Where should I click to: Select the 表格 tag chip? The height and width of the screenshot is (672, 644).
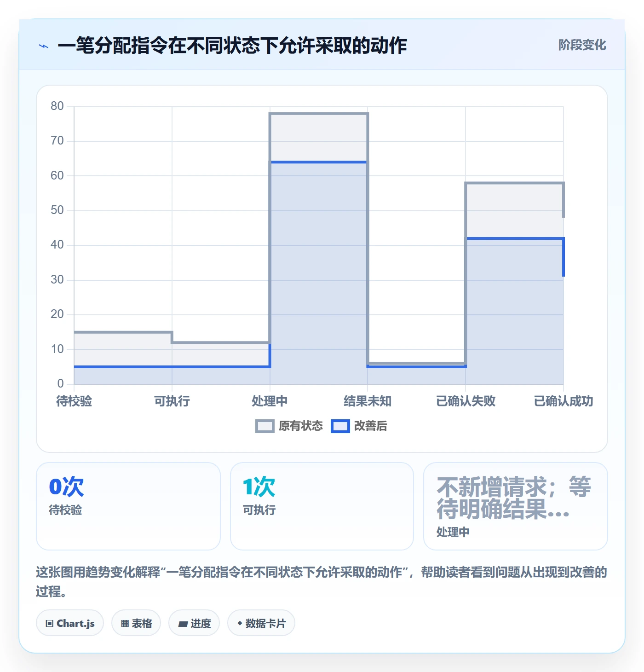coord(136,623)
